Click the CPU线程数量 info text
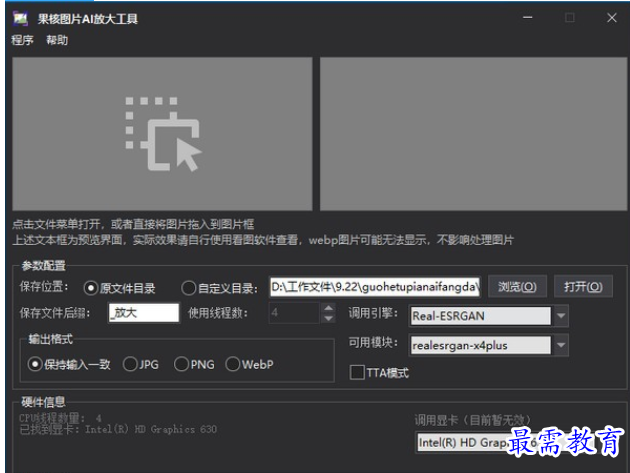The image size is (630, 473). coord(60,418)
